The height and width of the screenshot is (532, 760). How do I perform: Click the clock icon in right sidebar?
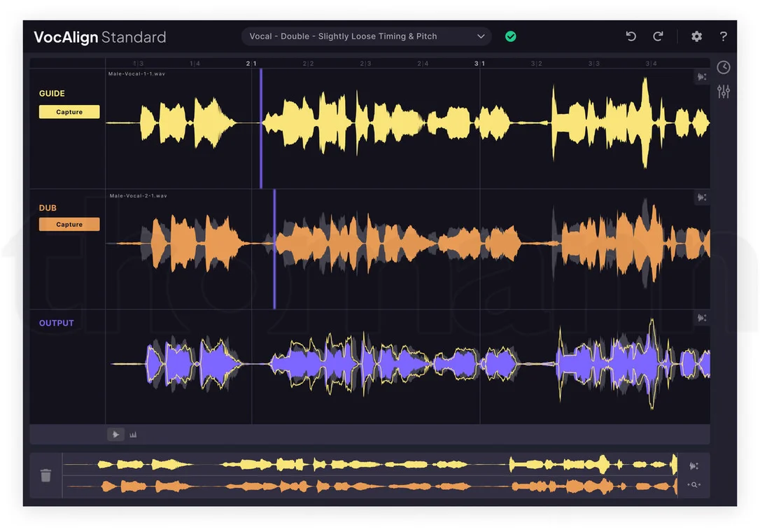(x=724, y=67)
